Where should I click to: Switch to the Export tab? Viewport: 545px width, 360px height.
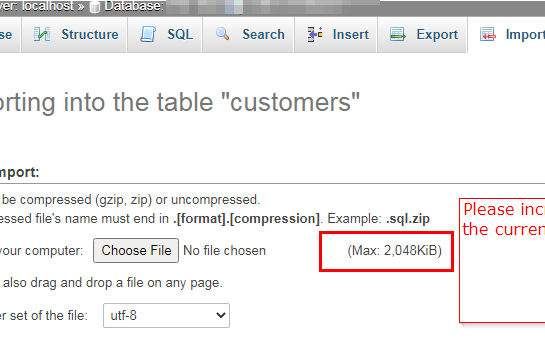click(x=422, y=35)
